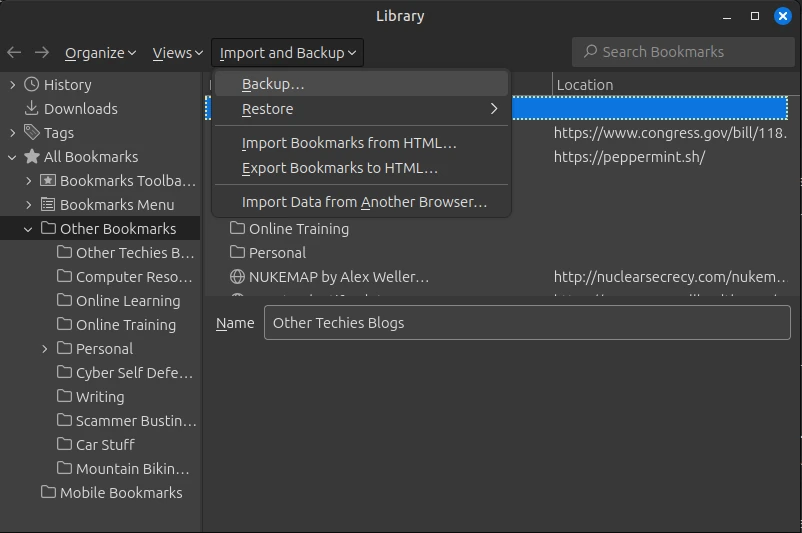
Task: Select the Computer Reso… folder
Action: tap(134, 277)
